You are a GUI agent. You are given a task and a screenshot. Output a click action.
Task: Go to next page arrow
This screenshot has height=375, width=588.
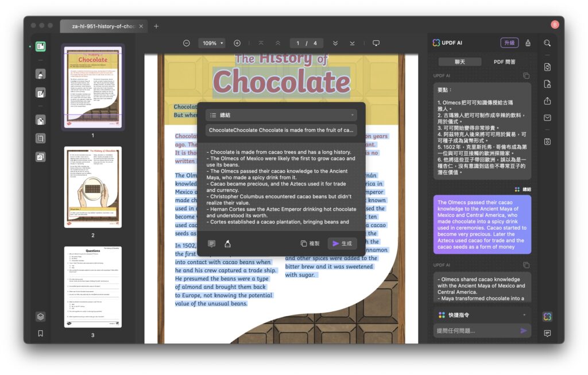(x=335, y=43)
